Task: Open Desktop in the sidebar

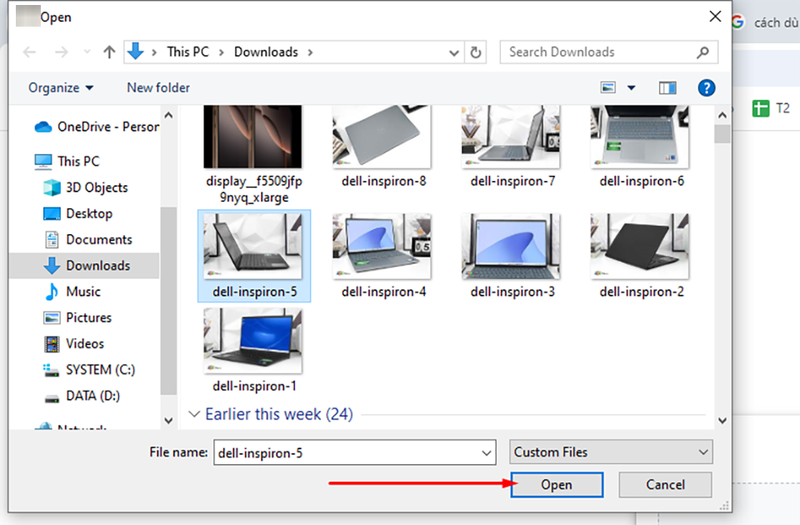Action: (78, 213)
